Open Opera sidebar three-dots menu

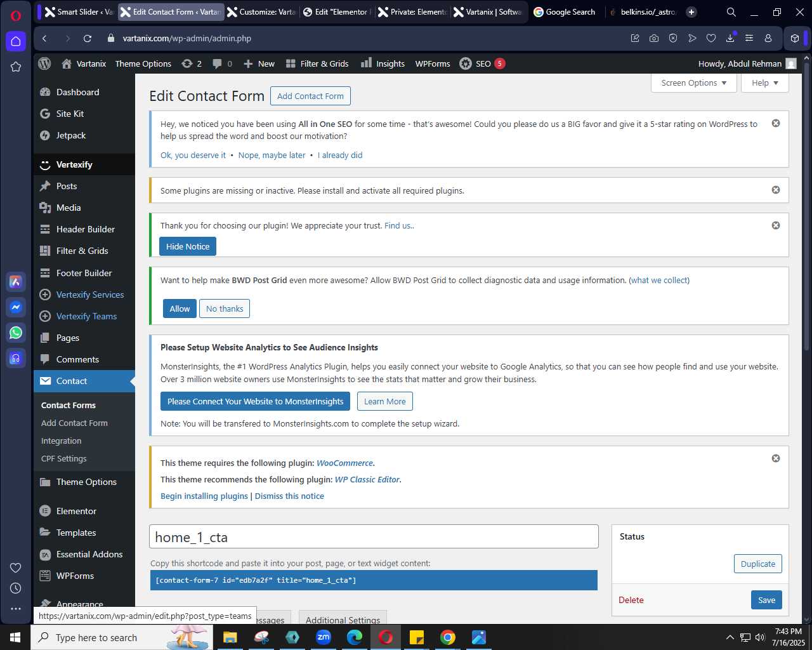16,609
